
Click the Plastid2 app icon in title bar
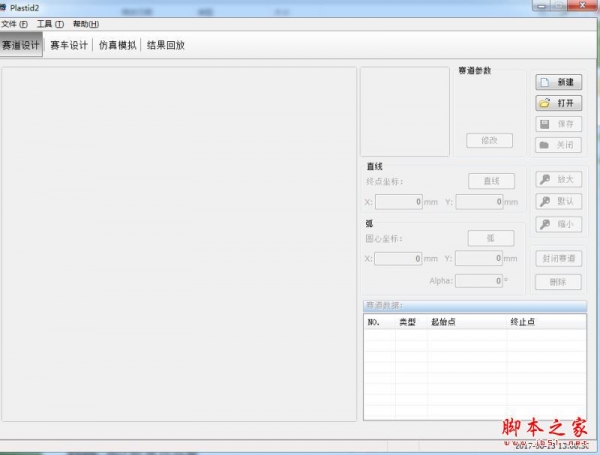pos(3,7)
